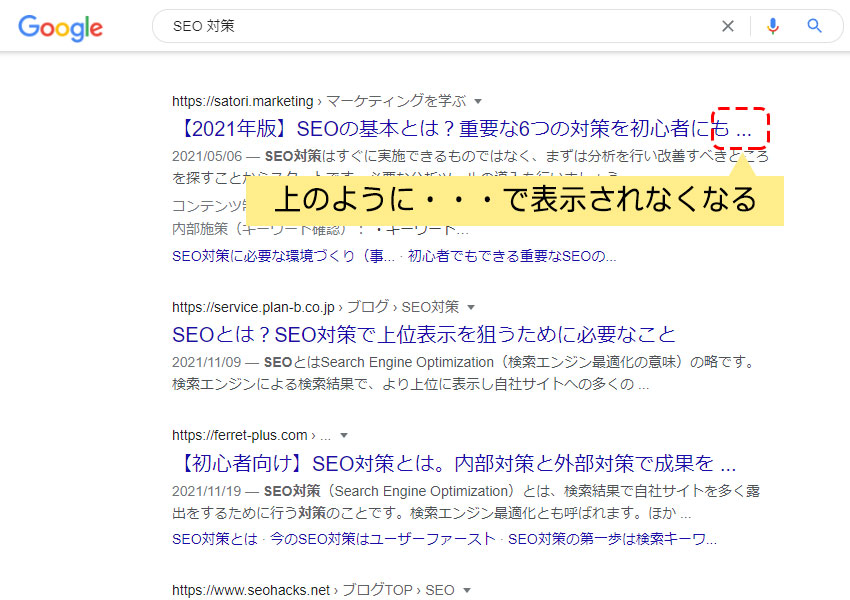The image size is (850, 600).
Task: Clear the search box with the X icon
Action: click(728, 25)
